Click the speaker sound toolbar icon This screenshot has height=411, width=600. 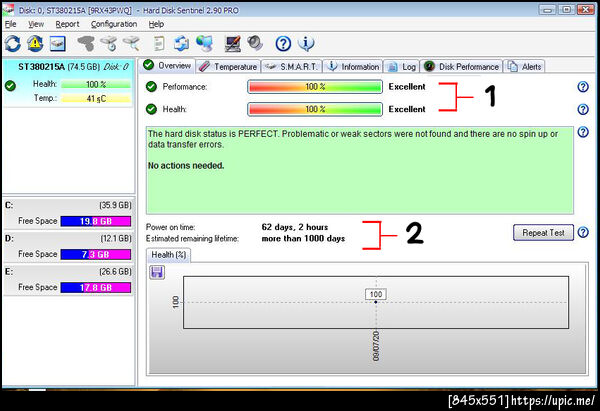tap(255, 43)
